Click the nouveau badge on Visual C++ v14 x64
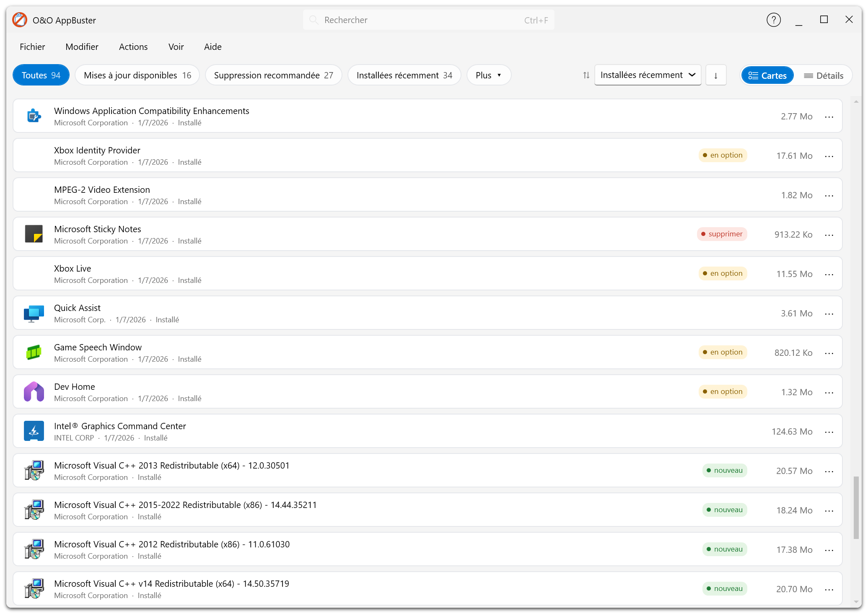Viewport: 868px width, 614px height. pyautogui.click(x=725, y=588)
